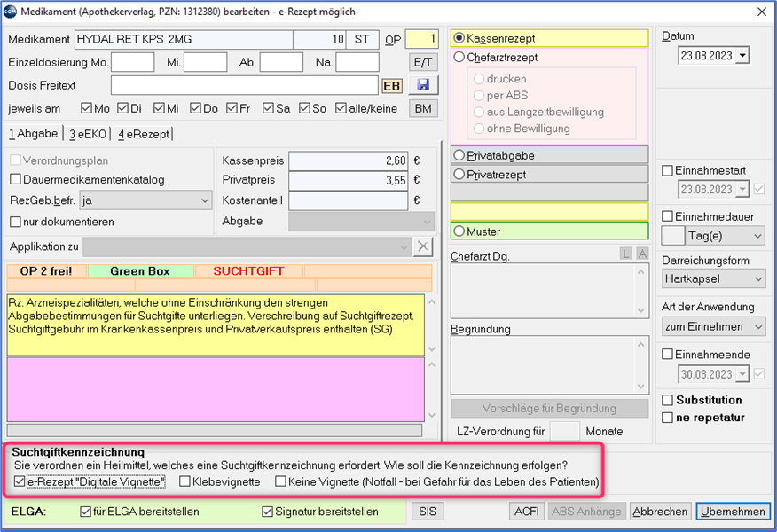Select the Kassenrezept radio option

pos(459,38)
